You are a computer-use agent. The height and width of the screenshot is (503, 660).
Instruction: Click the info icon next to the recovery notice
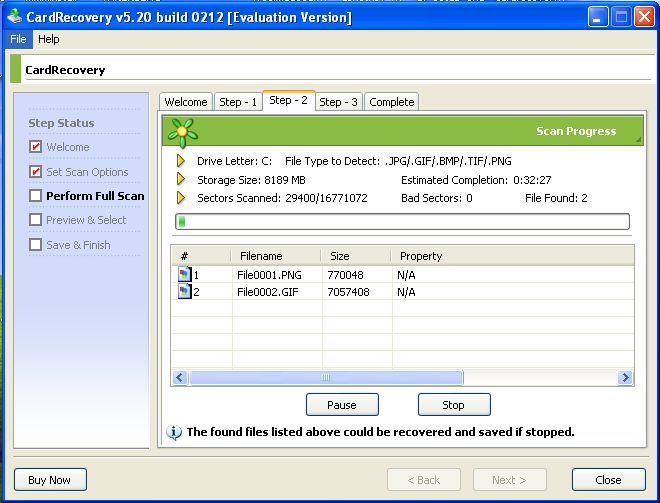174,432
